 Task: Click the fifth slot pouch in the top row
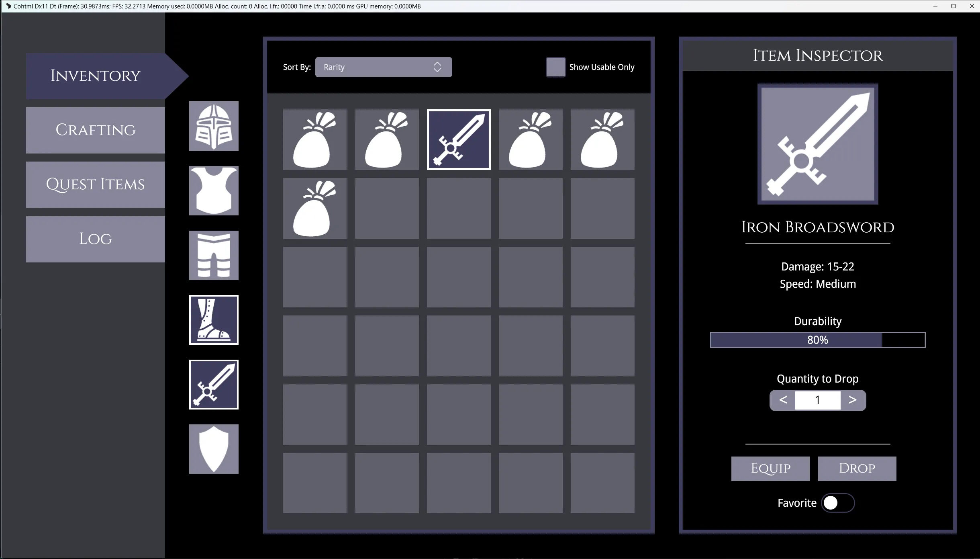[x=602, y=139]
